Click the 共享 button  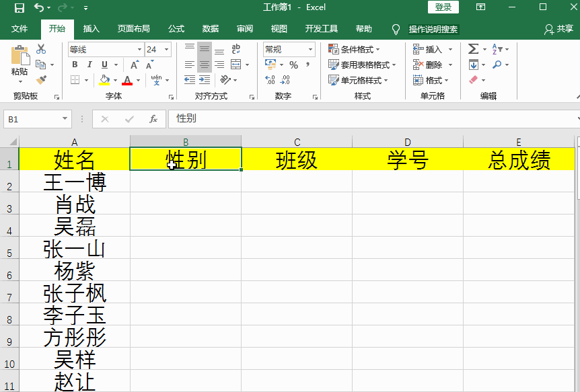click(560, 28)
